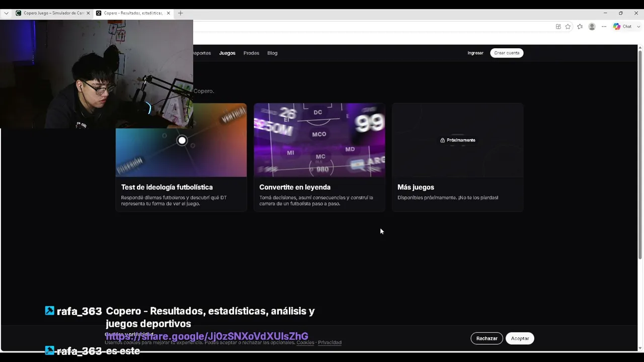Click the Más juegos title
The height and width of the screenshot is (362, 644).
pyautogui.click(x=416, y=187)
